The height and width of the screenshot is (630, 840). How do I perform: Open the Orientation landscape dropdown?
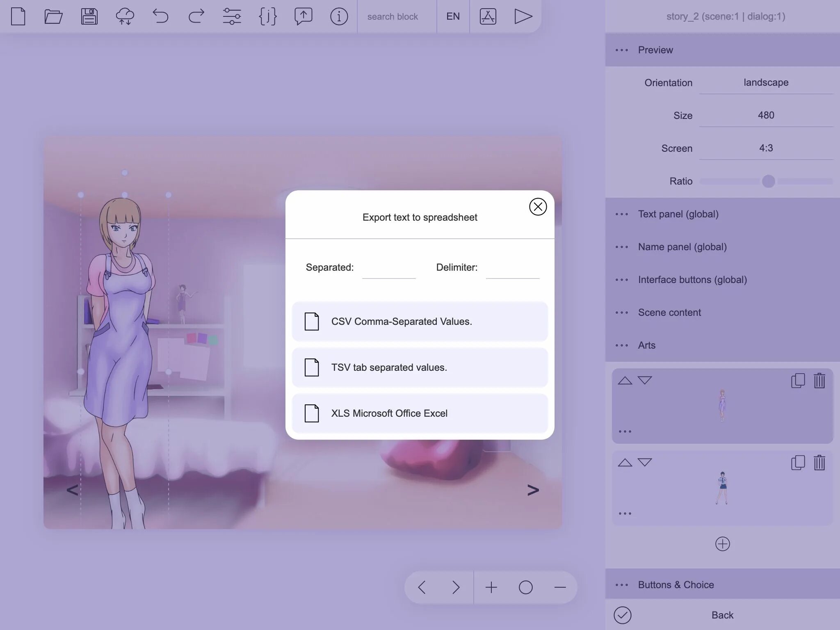[766, 82]
